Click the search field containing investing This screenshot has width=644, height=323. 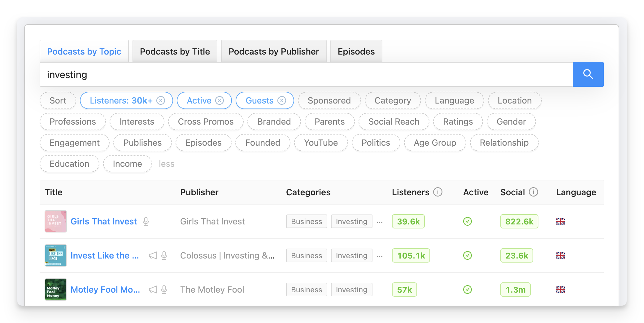306,74
